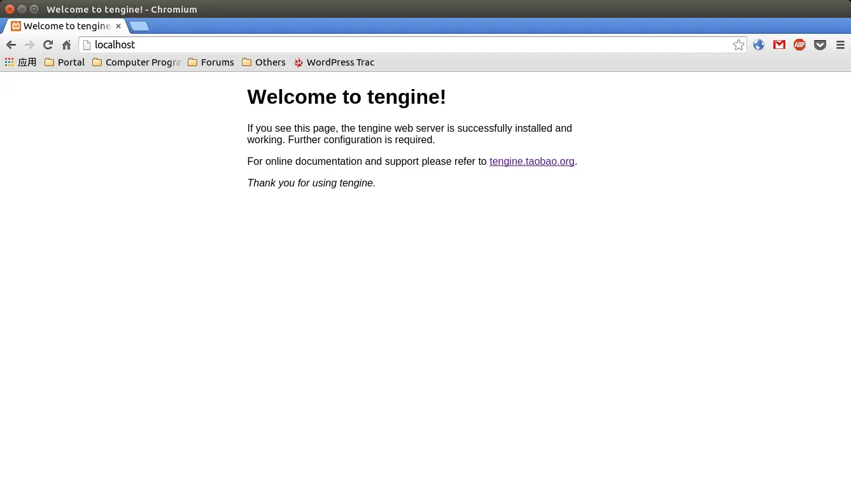
Task: Expand the Others bookmarks folder
Action: [264, 62]
